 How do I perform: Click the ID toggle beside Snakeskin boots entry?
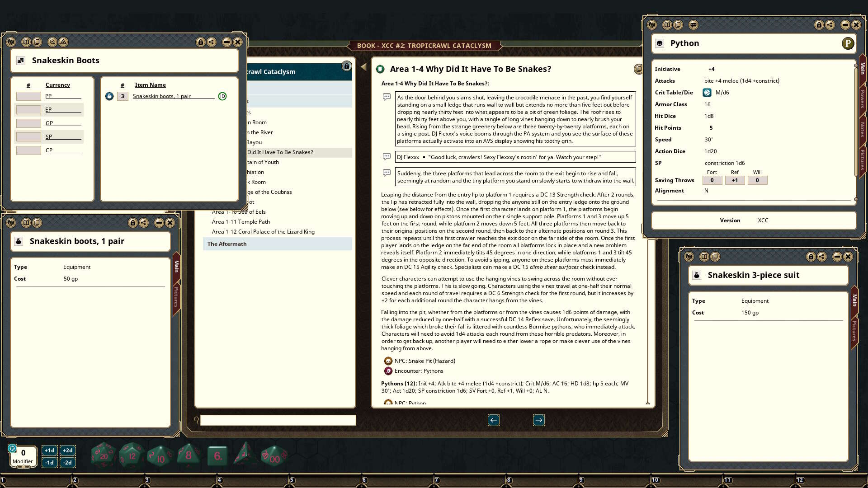click(222, 96)
